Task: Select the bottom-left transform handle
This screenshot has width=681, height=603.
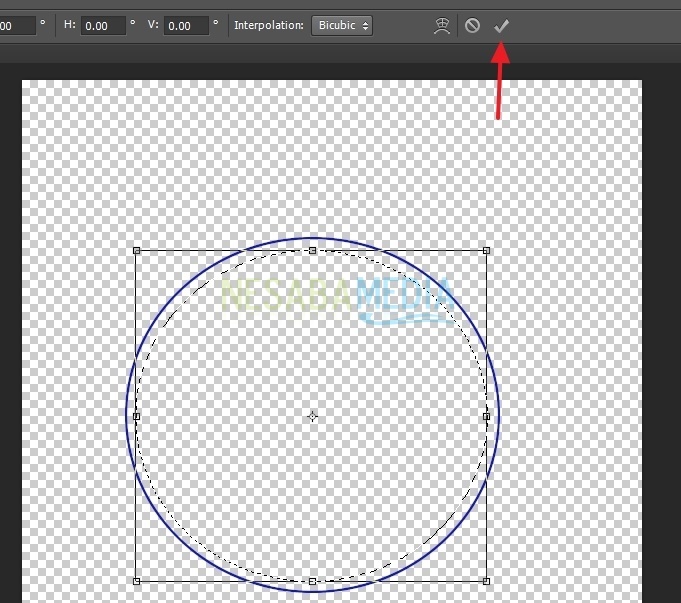Action: pos(136,581)
